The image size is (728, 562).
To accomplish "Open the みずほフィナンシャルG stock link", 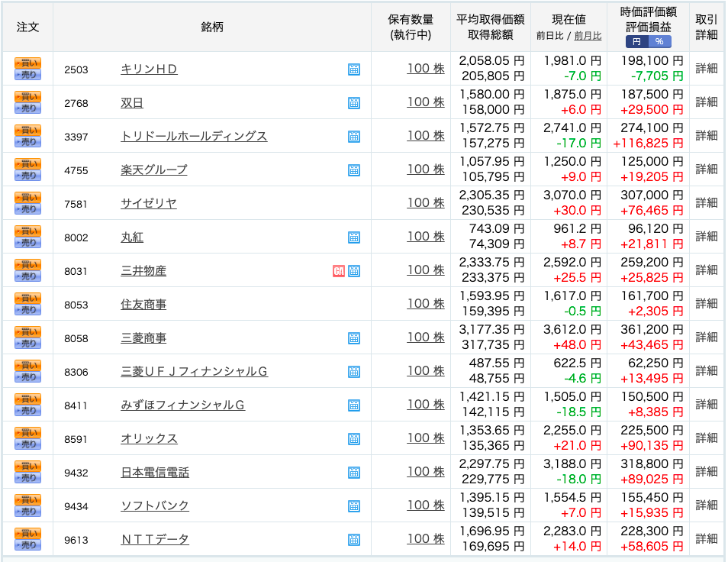I will point(183,405).
